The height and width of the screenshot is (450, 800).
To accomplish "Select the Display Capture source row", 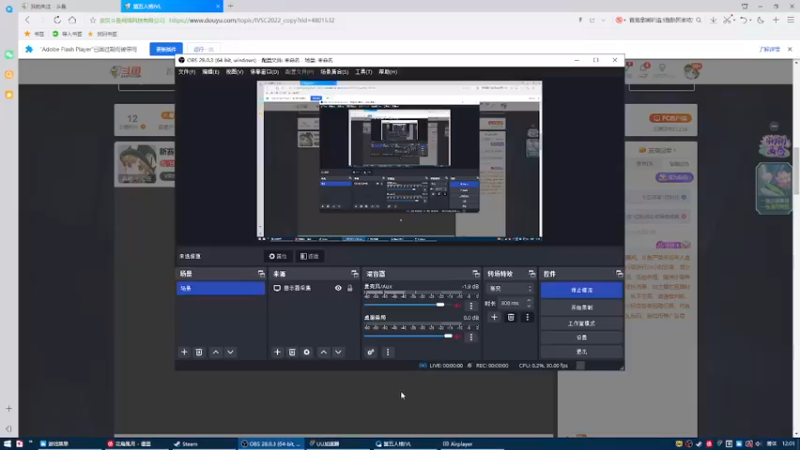I will (314, 288).
